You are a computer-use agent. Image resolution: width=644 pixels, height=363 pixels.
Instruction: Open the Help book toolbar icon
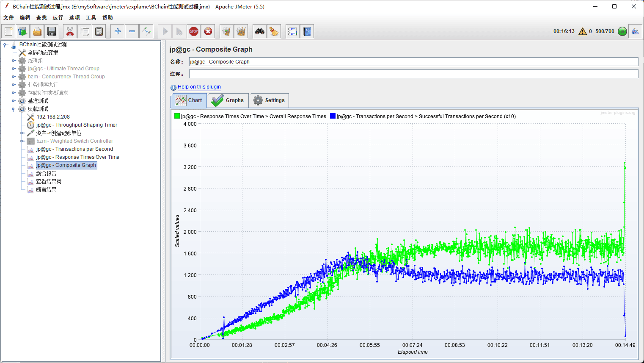[307, 31]
